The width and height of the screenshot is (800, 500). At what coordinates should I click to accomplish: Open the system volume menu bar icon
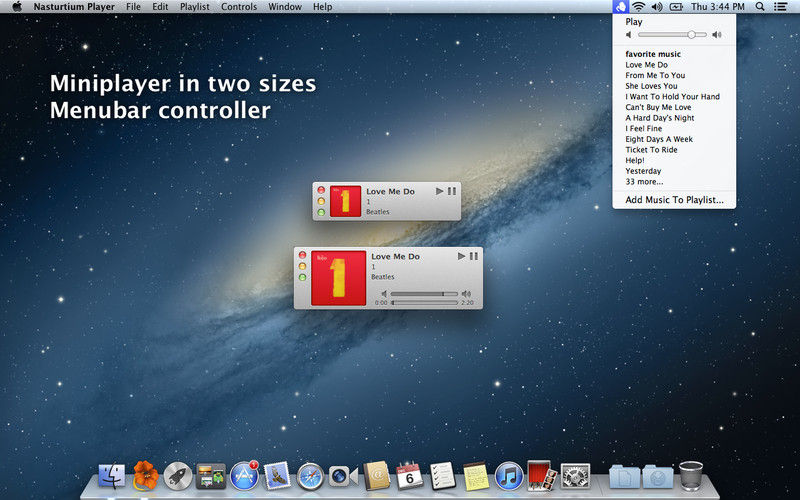[x=657, y=7]
